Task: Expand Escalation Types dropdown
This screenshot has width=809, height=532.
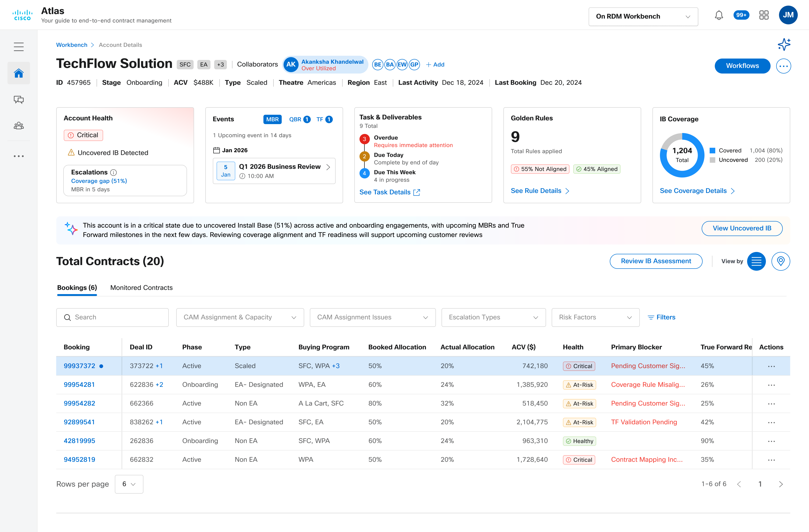Action: (x=494, y=317)
